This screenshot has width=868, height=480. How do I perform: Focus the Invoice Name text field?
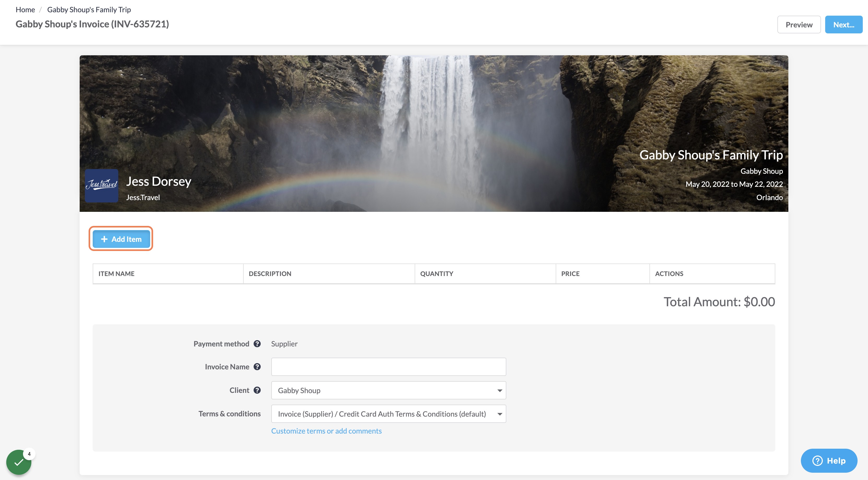click(x=389, y=367)
